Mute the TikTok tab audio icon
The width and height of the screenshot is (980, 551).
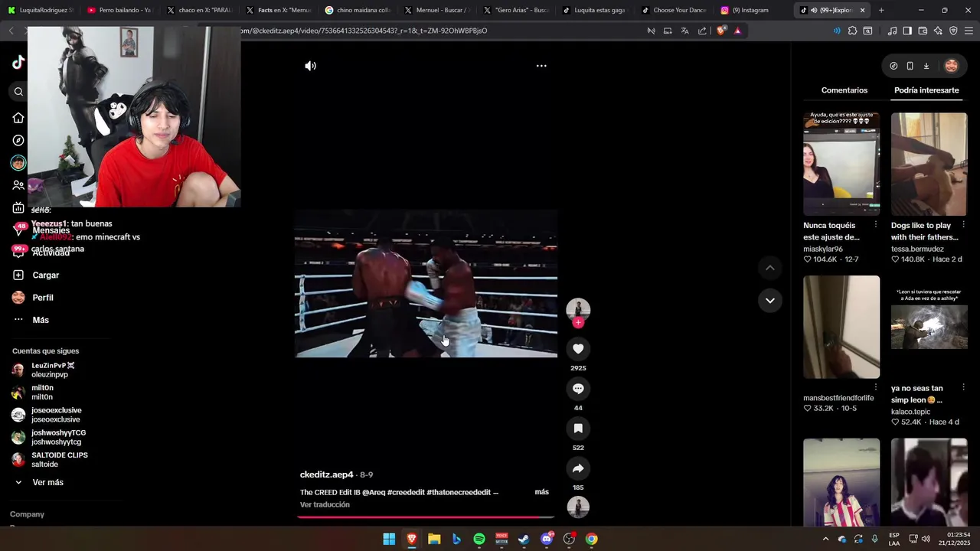point(814,10)
